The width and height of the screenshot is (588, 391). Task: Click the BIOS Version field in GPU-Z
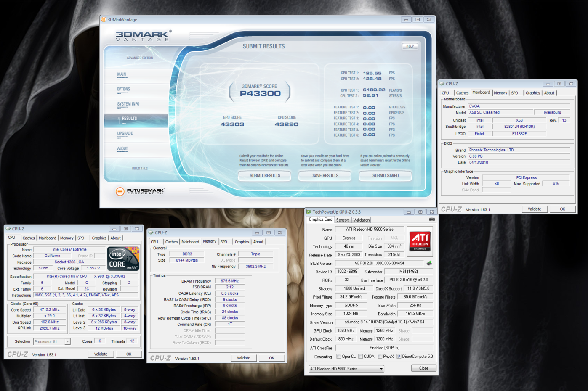point(379,263)
